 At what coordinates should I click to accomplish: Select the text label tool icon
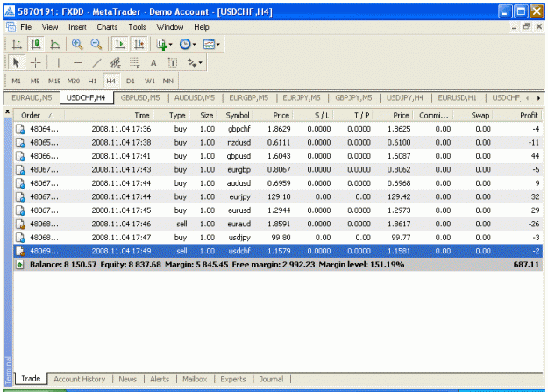pos(173,63)
